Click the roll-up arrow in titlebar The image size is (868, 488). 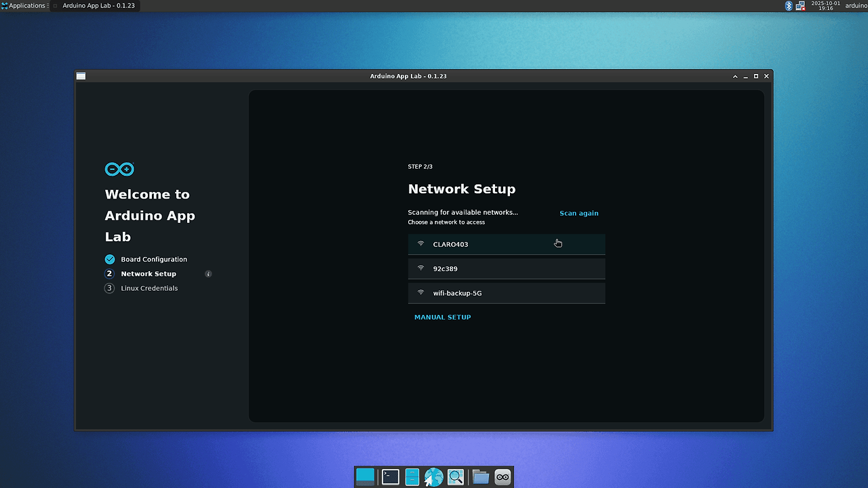click(x=735, y=77)
